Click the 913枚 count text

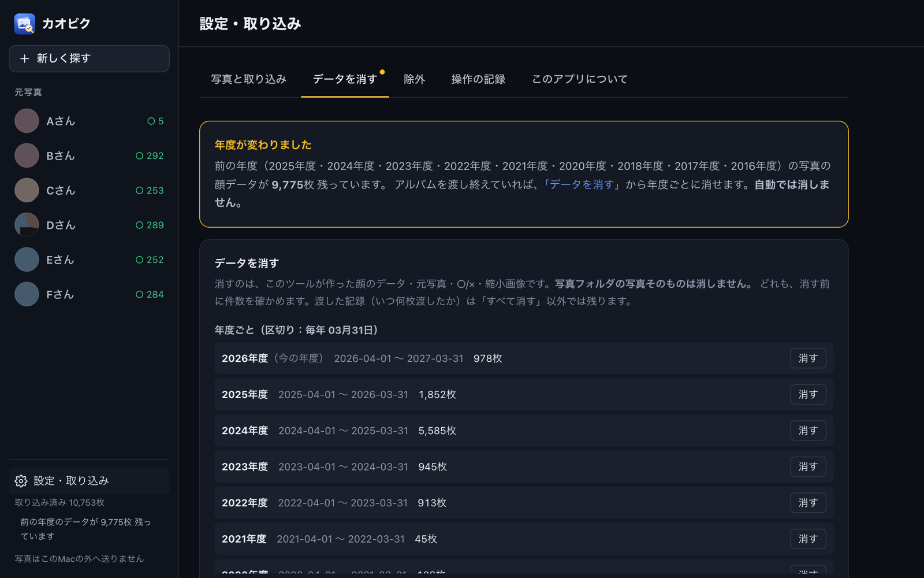[432, 503]
